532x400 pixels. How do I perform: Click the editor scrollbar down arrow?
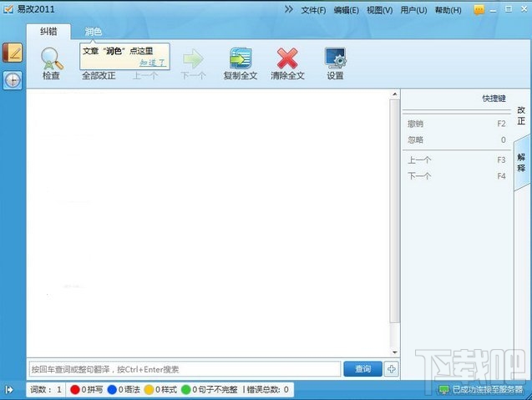[x=394, y=352]
